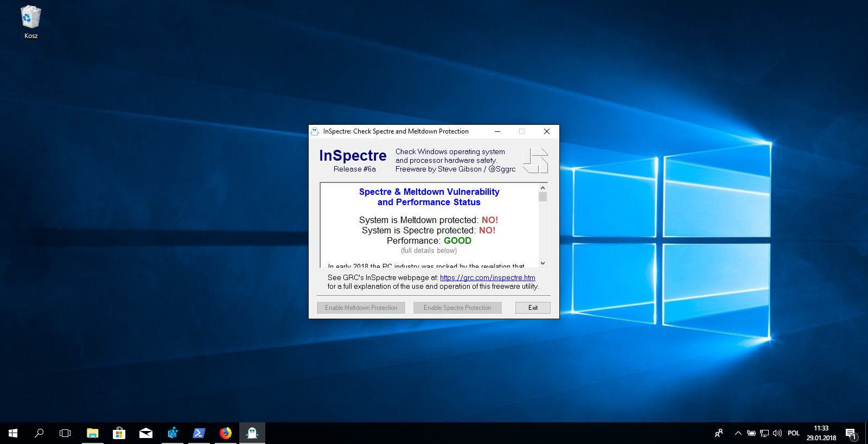868x444 pixels.
Task: Click 'Freeware by Steve Gibson / @Sggrc' text
Action: point(455,169)
